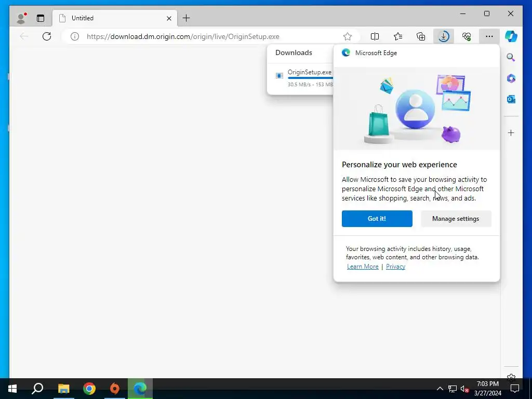Open the notification center icon
Screen dimensions: 532x399
515,389
